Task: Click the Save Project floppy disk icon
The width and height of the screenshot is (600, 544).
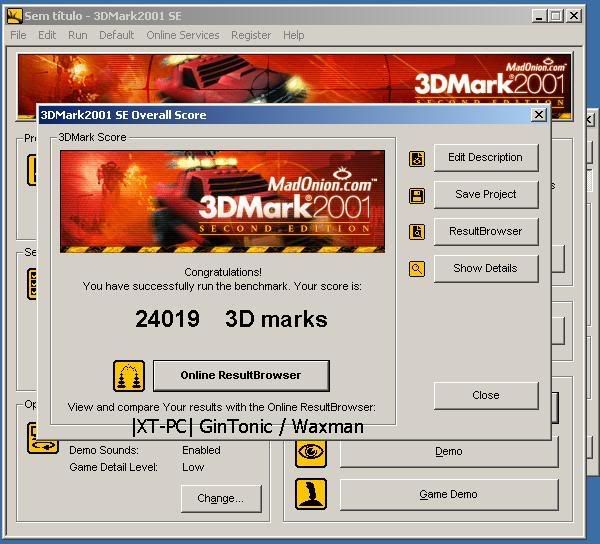Action: coord(417,195)
